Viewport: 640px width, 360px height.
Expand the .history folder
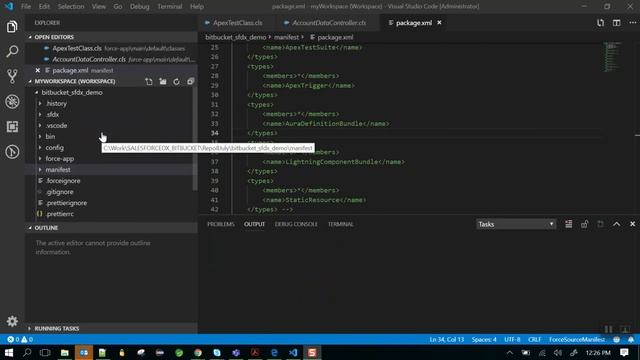click(x=56, y=104)
